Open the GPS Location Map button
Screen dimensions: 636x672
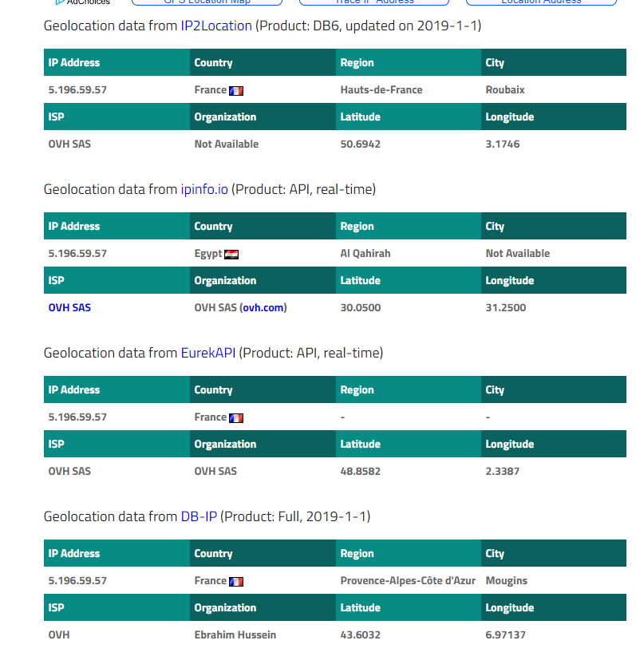207,2
